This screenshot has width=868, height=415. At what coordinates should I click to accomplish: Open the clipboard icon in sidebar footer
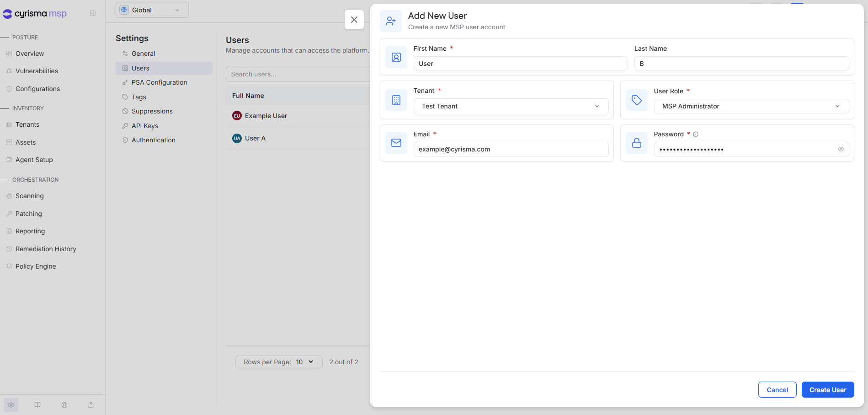91,405
